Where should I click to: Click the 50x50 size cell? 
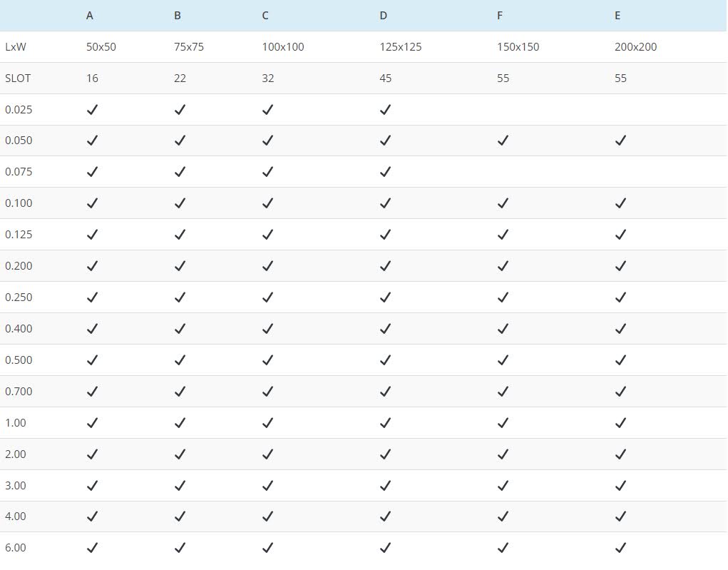tap(101, 47)
